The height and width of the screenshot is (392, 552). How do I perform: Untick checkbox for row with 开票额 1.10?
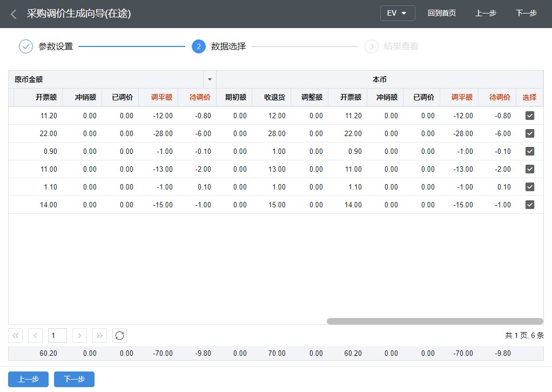click(x=529, y=187)
